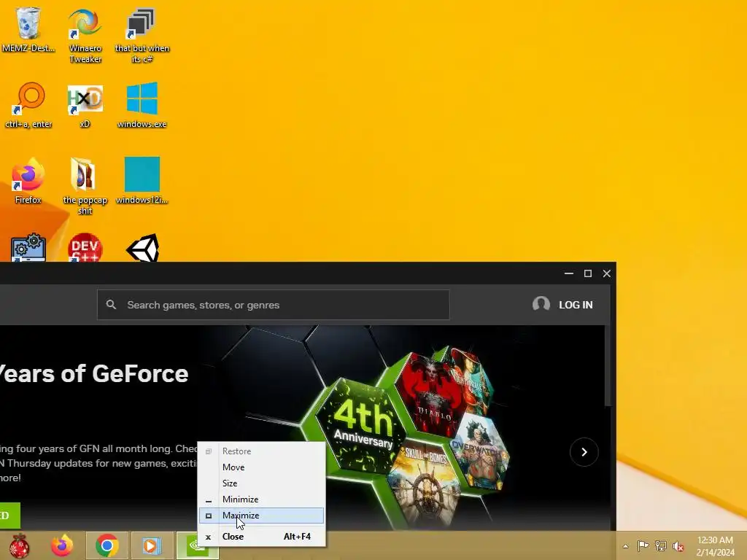Maximize the GeForce NOW window from title bar

588,273
